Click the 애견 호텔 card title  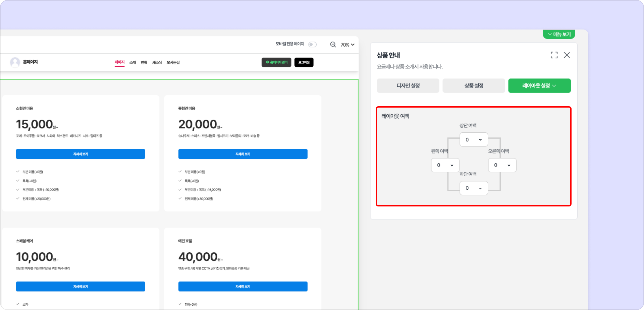[x=185, y=241]
